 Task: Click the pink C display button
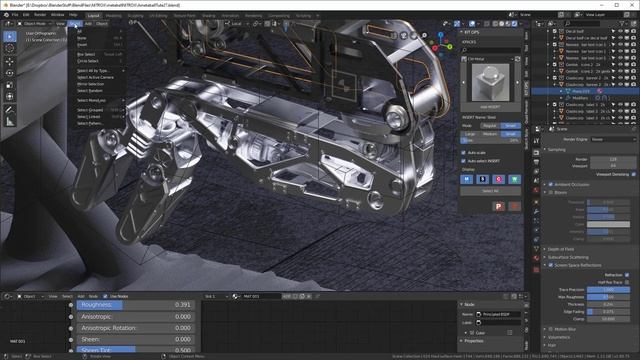point(498,179)
